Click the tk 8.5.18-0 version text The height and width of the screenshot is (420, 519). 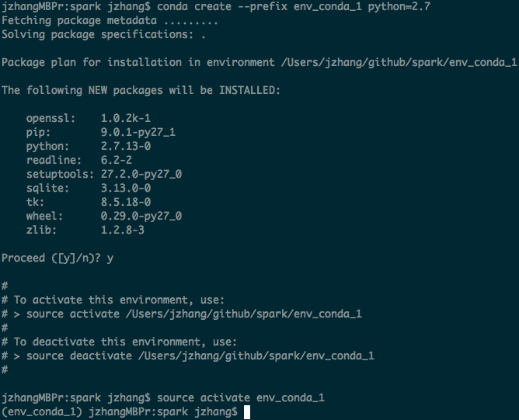pyautogui.click(x=125, y=202)
